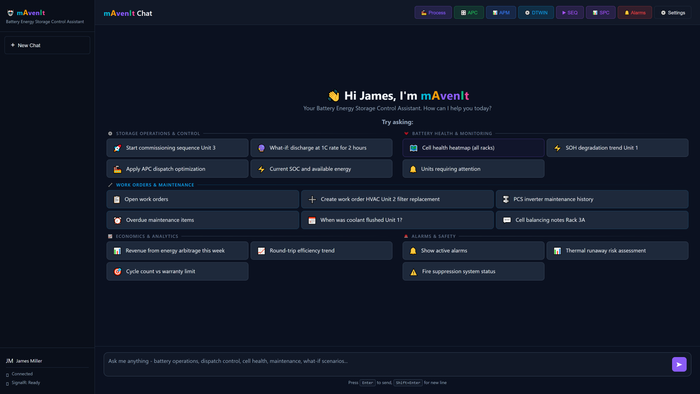Click the SignalR: Ready status entry

pyautogui.click(x=23, y=382)
